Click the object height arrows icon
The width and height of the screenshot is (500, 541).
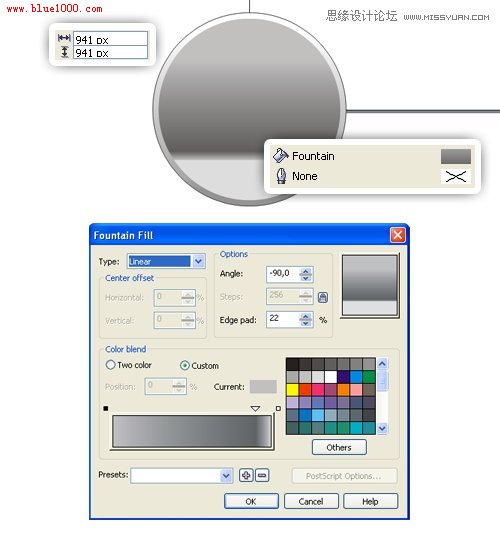tap(65, 52)
